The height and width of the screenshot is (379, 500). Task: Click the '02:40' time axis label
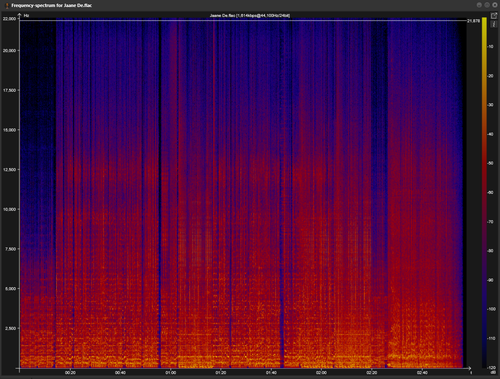coord(422,373)
